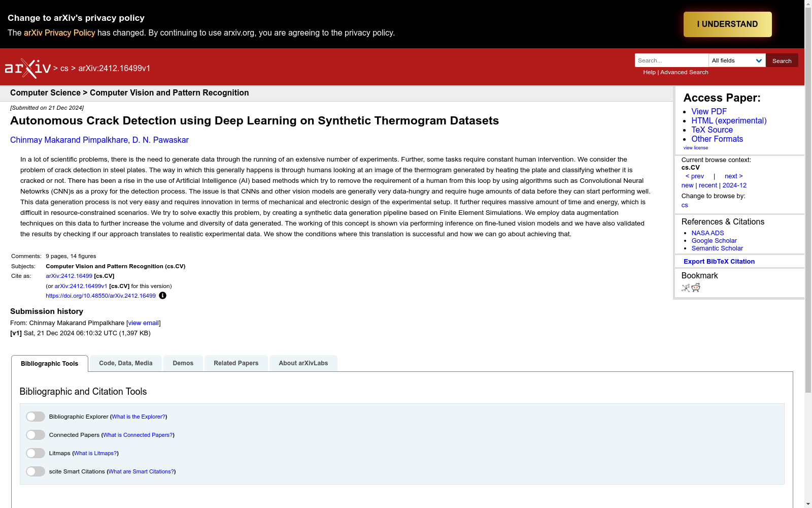This screenshot has height=508, width=812.
Task: Click author Chinmay Makarand Pimpalkhare
Action: 69,140
